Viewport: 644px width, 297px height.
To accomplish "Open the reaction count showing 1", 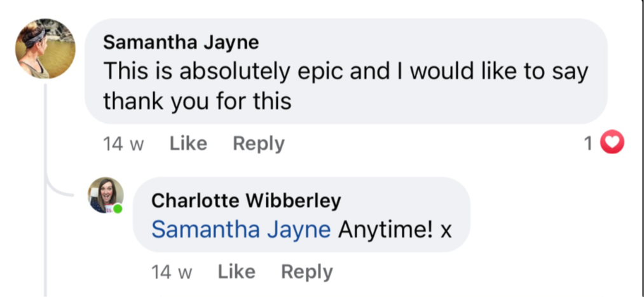I will point(588,144).
